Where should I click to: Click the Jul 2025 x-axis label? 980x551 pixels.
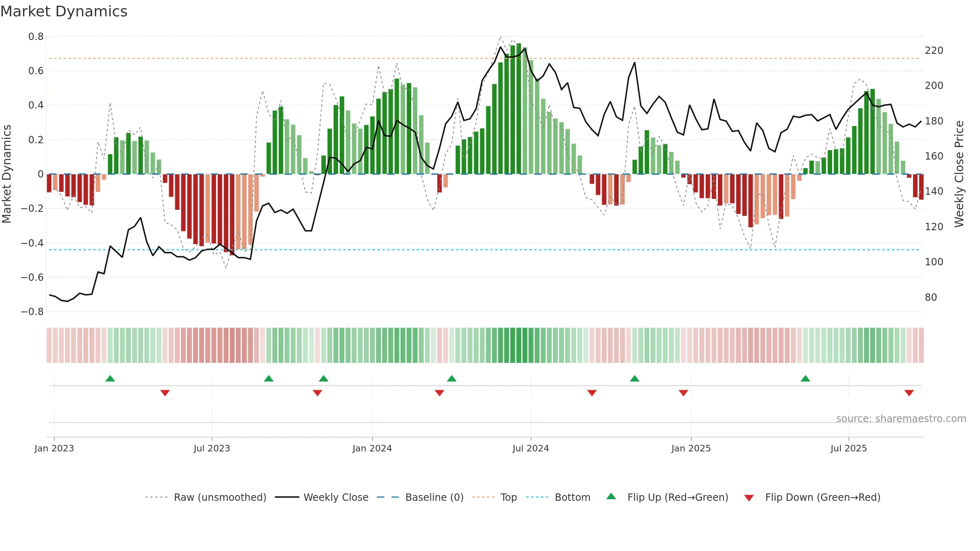click(849, 448)
